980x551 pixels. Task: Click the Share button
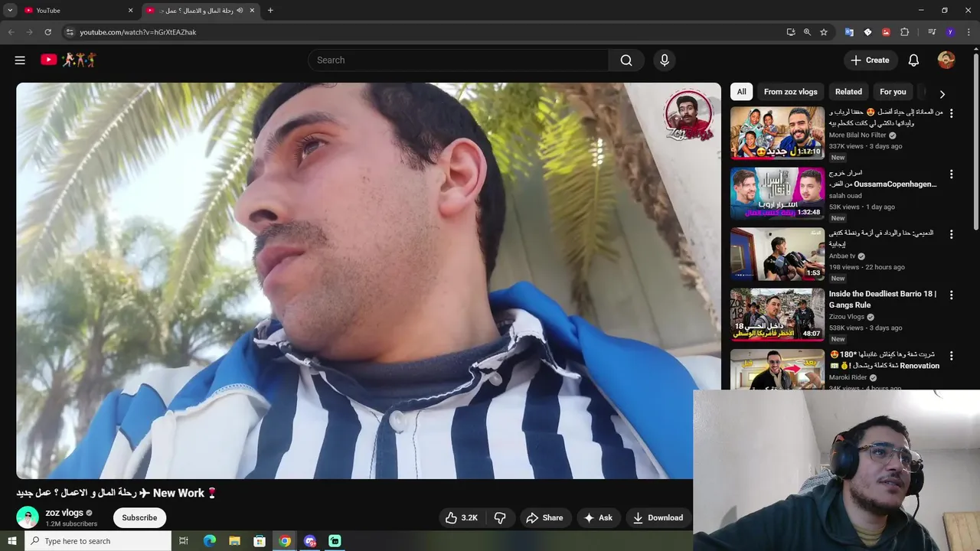[x=544, y=518]
